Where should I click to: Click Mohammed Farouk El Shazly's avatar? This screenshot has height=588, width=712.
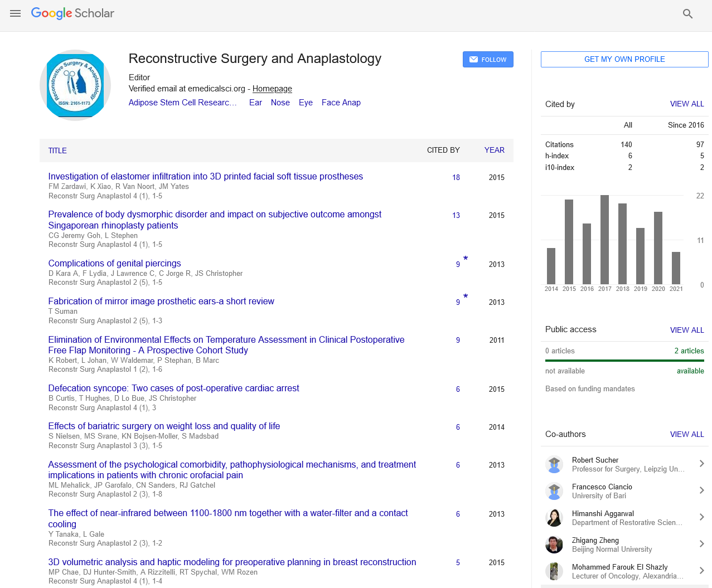tap(554, 571)
